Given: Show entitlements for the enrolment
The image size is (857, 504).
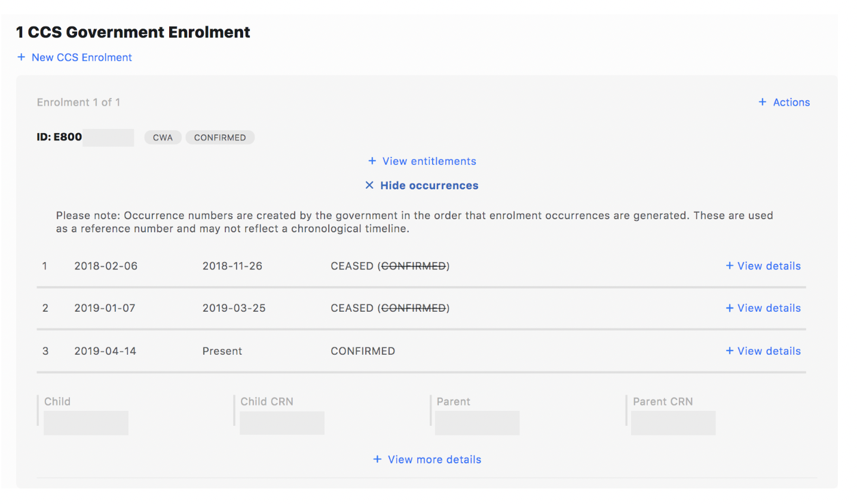Looking at the screenshot, I should [x=428, y=161].
